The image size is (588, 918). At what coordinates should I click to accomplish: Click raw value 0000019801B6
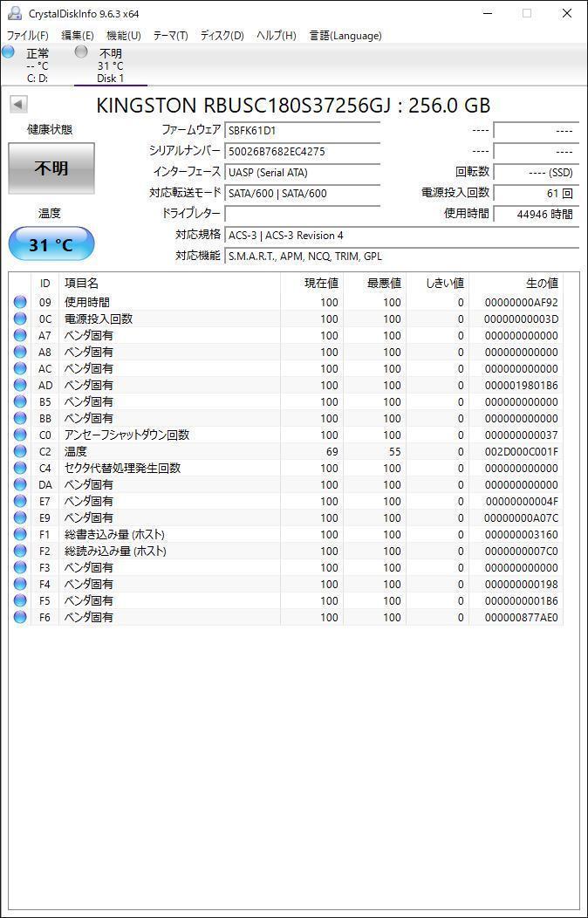coord(521,385)
